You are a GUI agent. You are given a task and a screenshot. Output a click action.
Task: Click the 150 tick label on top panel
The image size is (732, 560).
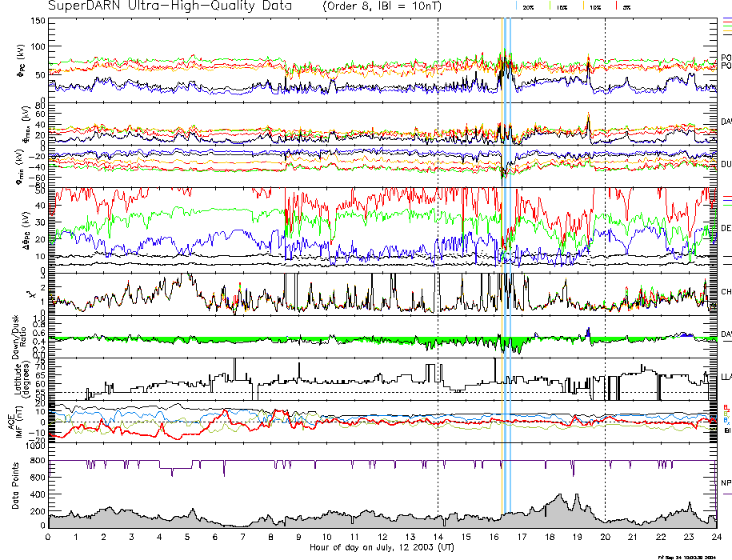pos(36,20)
